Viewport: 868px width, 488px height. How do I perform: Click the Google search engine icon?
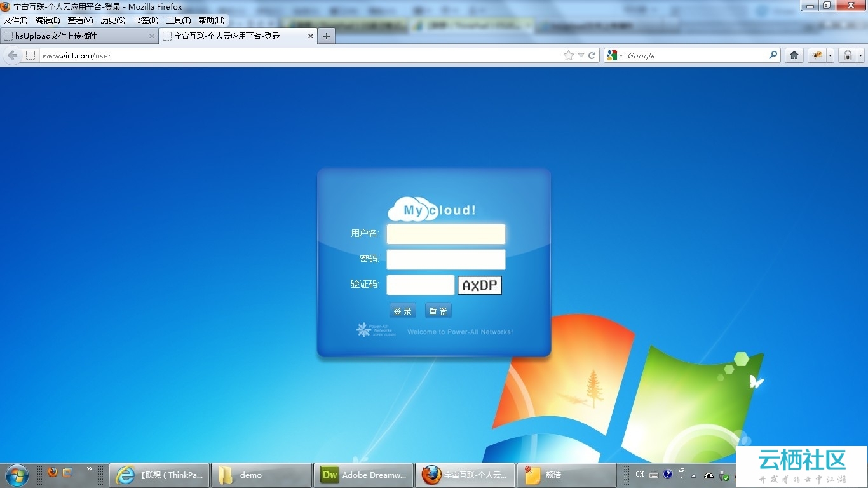point(612,55)
